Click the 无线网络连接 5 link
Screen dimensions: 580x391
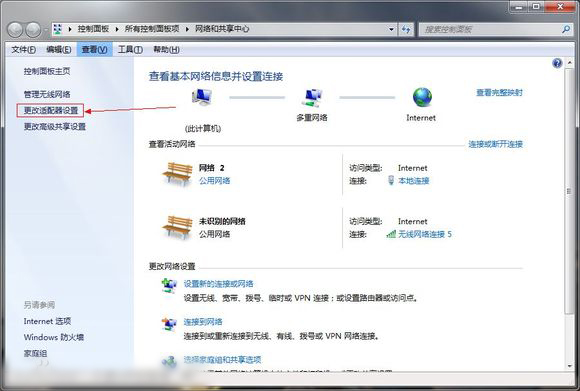click(425, 234)
